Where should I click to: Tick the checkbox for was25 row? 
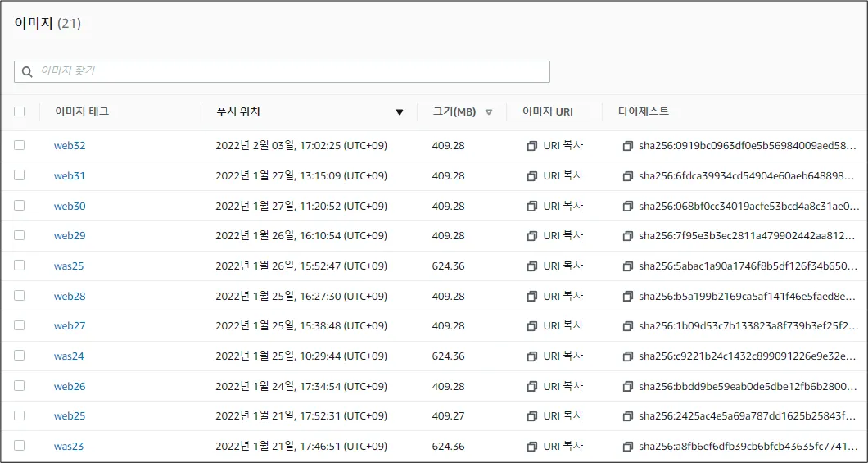coord(20,266)
